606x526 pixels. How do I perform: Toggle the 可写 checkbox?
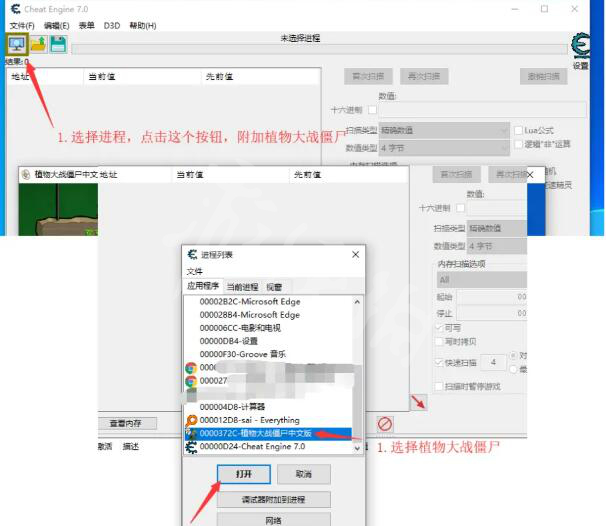(x=439, y=328)
